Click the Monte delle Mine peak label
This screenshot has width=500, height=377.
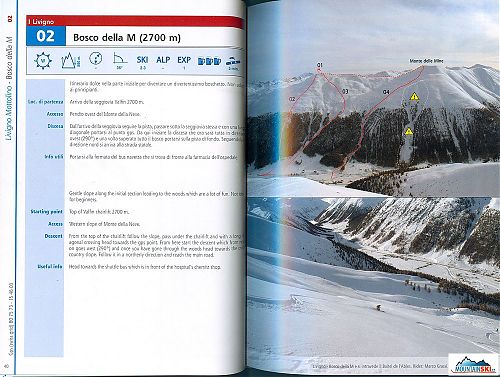click(x=426, y=61)
